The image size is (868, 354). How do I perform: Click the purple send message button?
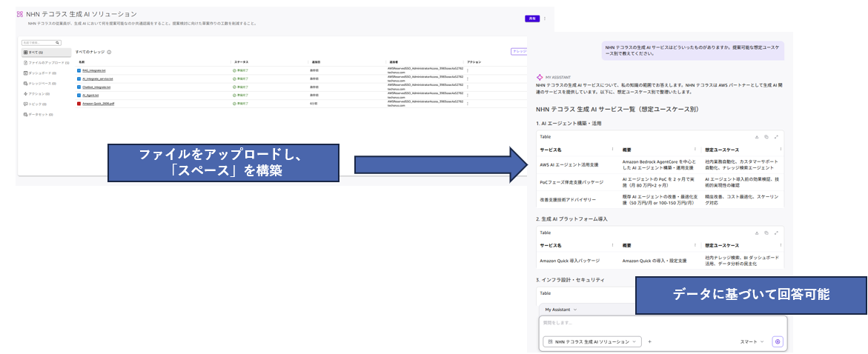coord(778,342)
